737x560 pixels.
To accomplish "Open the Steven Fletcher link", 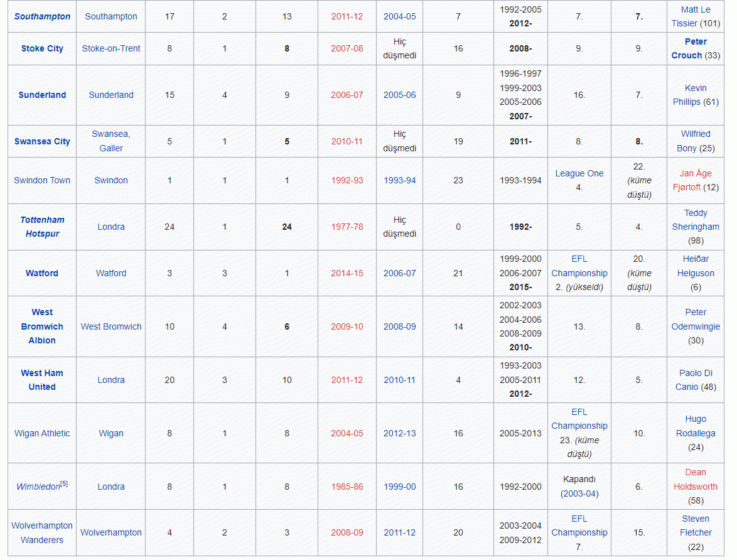I will click(x=696, y=525).
